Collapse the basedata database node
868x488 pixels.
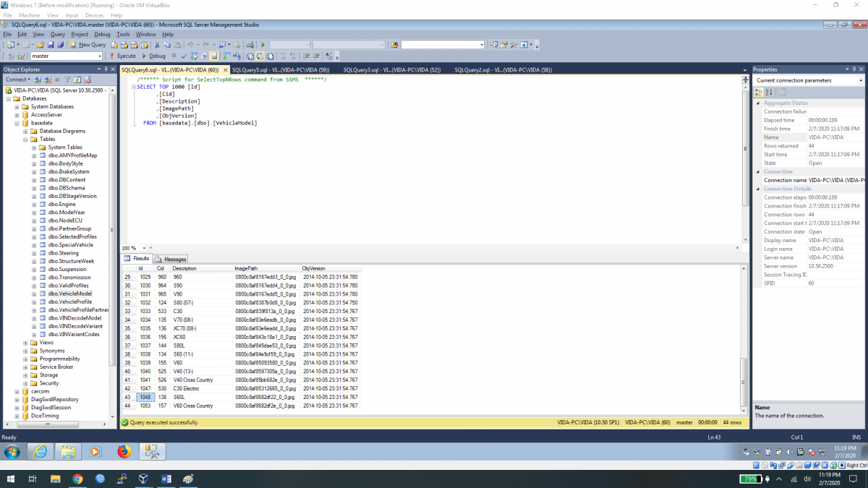[x=16, y=123]
